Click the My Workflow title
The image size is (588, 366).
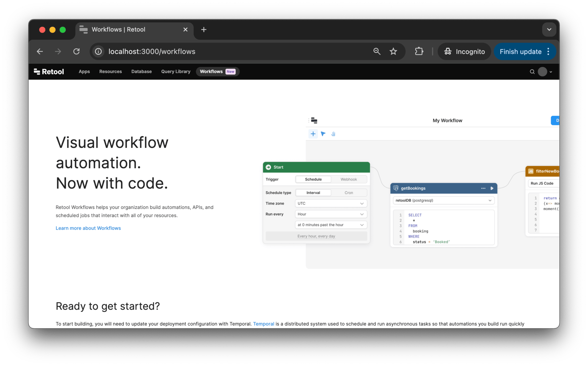tap(447, 120)
